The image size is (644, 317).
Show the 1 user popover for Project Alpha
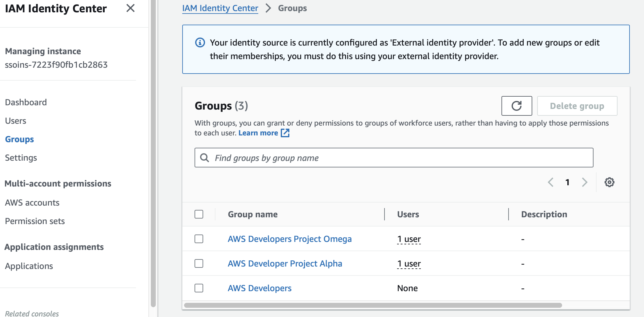[x=409, y=264]
